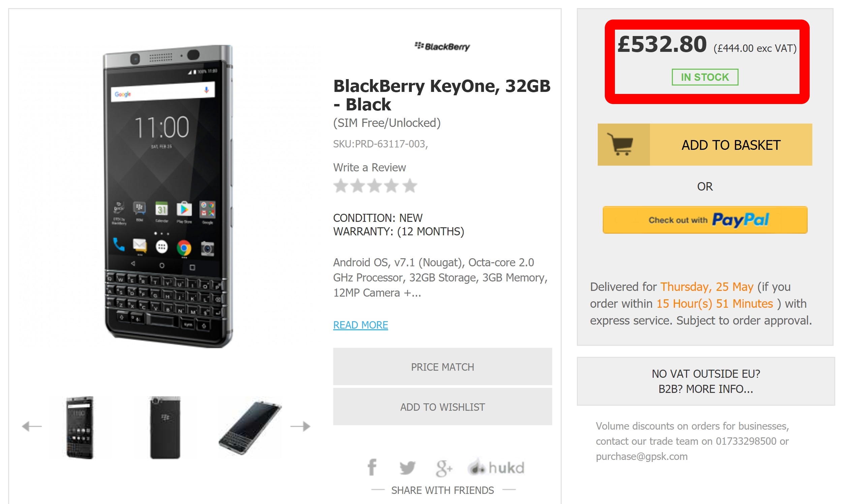842x504 pixels.
Task: Select the back view phone thumbnail
Action: (165, 427)
